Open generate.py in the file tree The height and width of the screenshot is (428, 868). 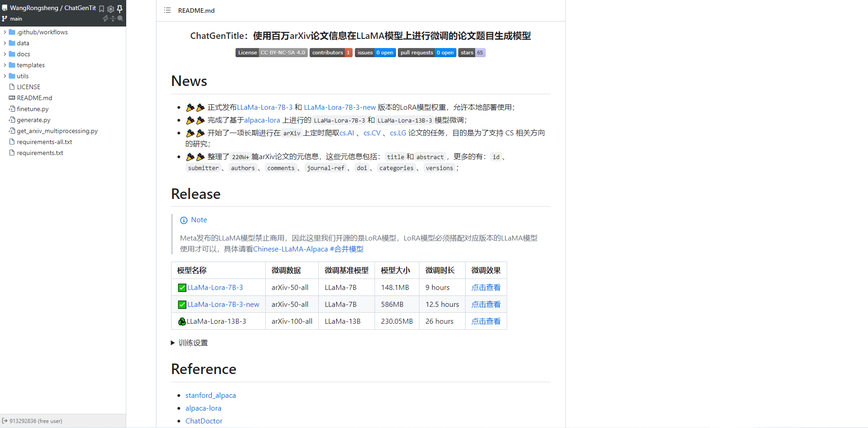pyautogui.click(x=33, y=120)
